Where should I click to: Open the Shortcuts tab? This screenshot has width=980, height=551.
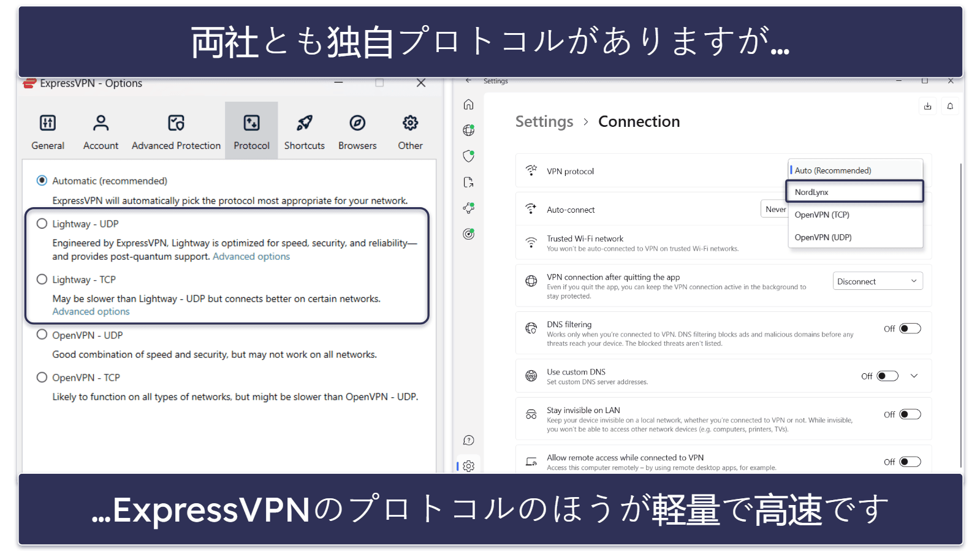[304, 131]
